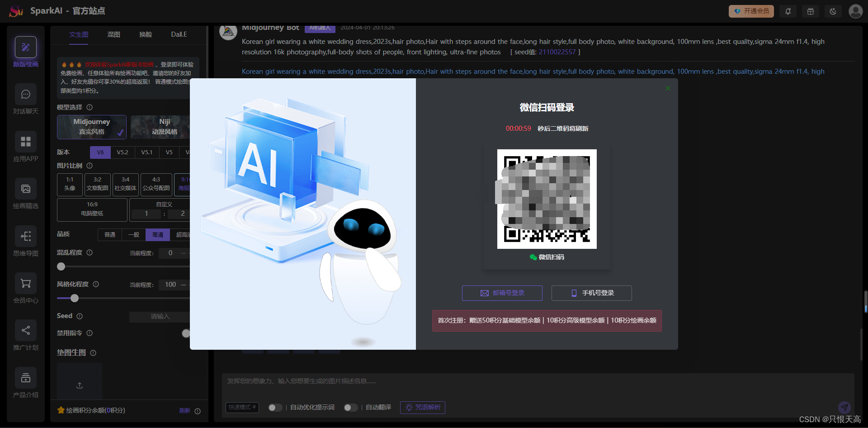This screenshot has width=868, height=428.
Task: Select version V6
Action: point(100,152)
